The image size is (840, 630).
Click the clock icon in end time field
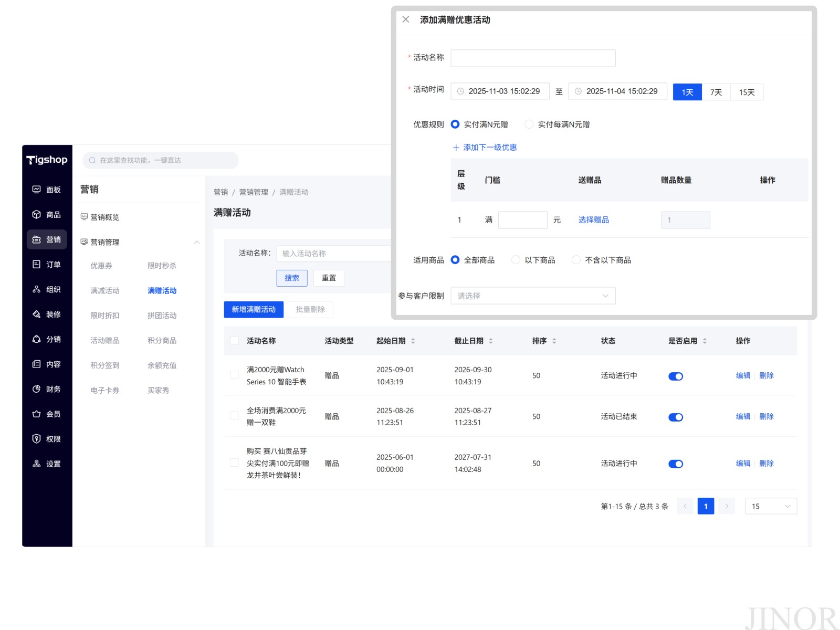pos(578,91)
